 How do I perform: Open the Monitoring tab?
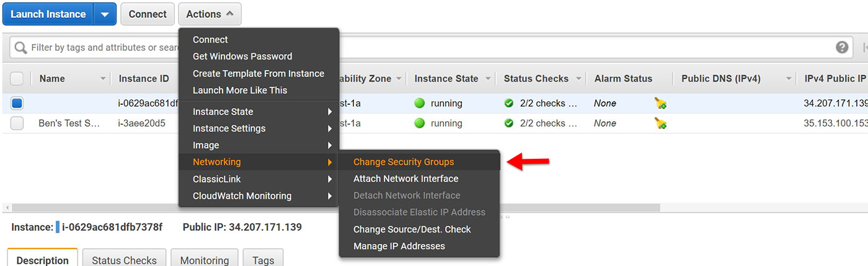(205, 259)
